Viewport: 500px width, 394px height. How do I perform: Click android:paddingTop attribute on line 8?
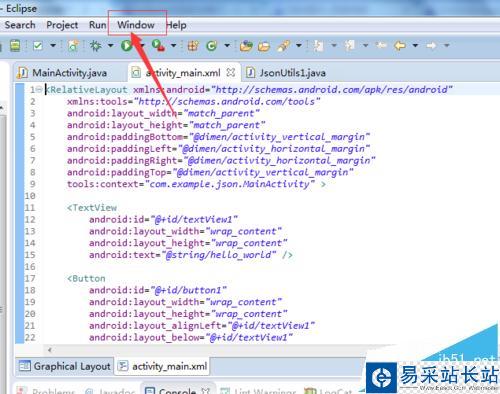[117, 172]
